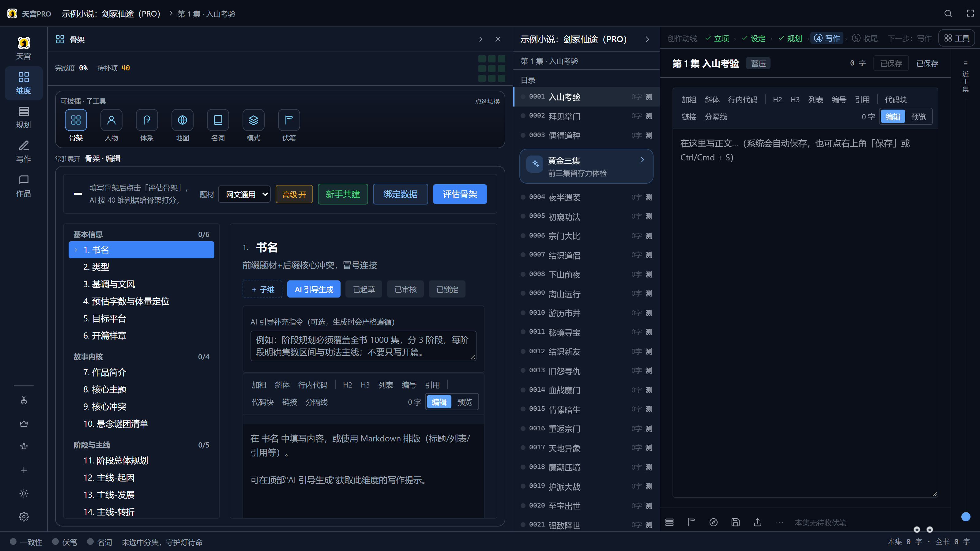Click the flag icon in editor footer
980x551 pixels.
[x=691, y=522]
